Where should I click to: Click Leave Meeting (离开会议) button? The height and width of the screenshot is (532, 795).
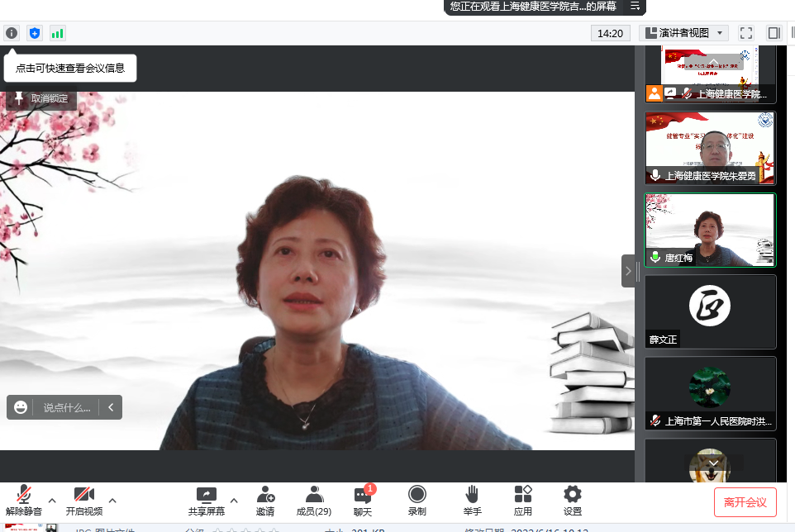[x=745, y=502]
